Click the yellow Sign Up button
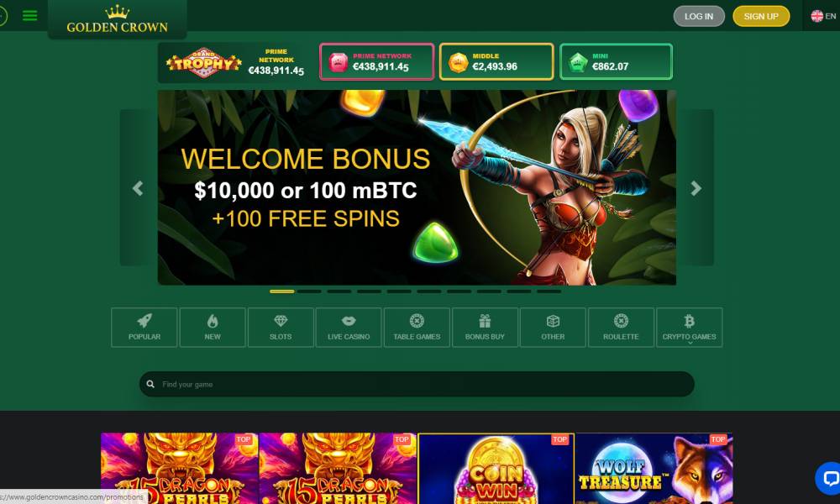Screen dimensions: 840x504 pos(761,16)
